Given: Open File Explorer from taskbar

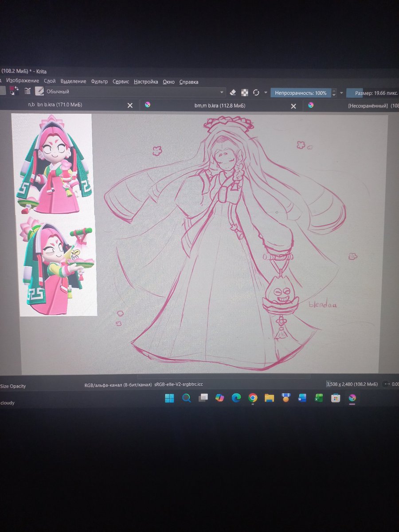Looking at the screenshot, I should pyautogui.click(x=269, y=398).
